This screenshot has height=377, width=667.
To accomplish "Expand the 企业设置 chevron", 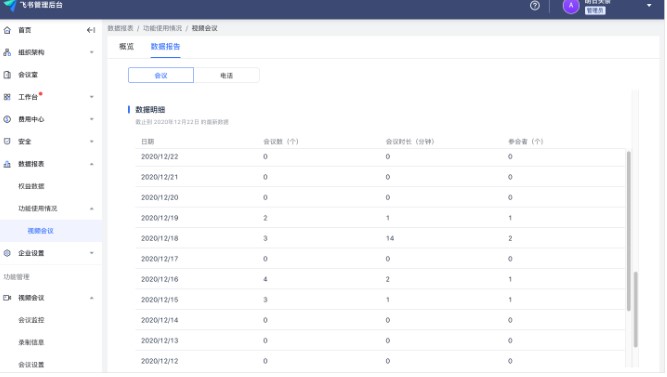I will [91, 253].
